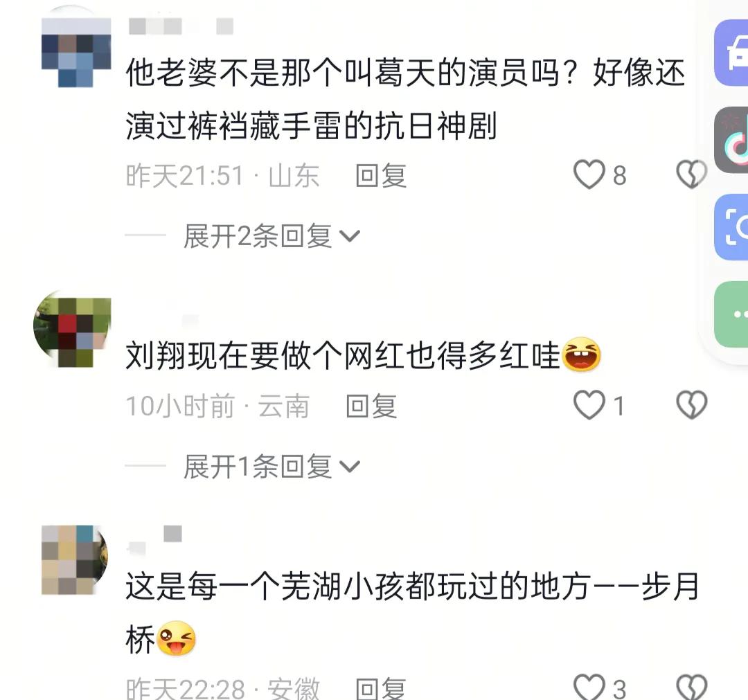Image resolution: width=748 pixels, height=700 pixels.
Task: Like the comment about actress 葛天
Action: [589, 175]
